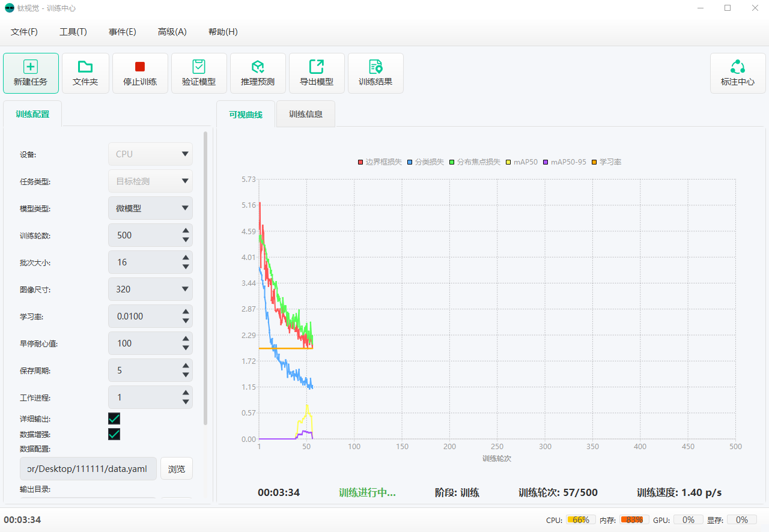Image resolution: width=769 pixels, height=532 pixels.
Task: Increase 早停耐心值 with up arrow
Action: [x=186, y=338]
